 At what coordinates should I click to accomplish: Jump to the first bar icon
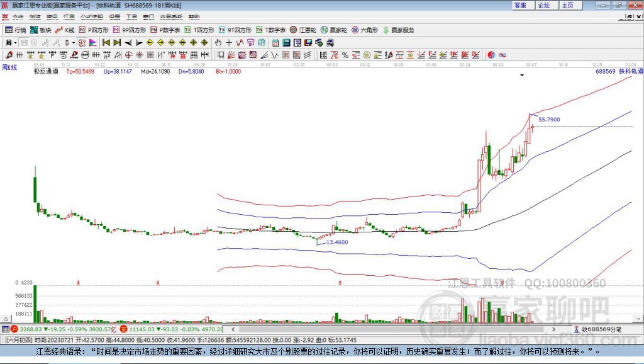(x=106, y=43)
